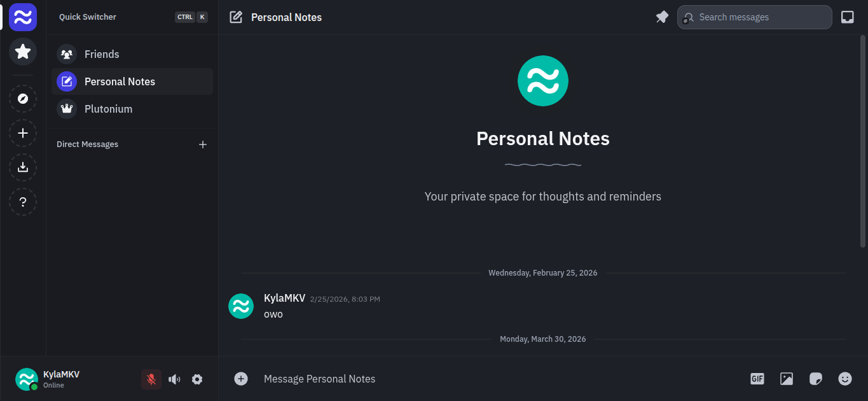Open user settings gear
Screen dimensions: 868x401
tap(197, 379)
